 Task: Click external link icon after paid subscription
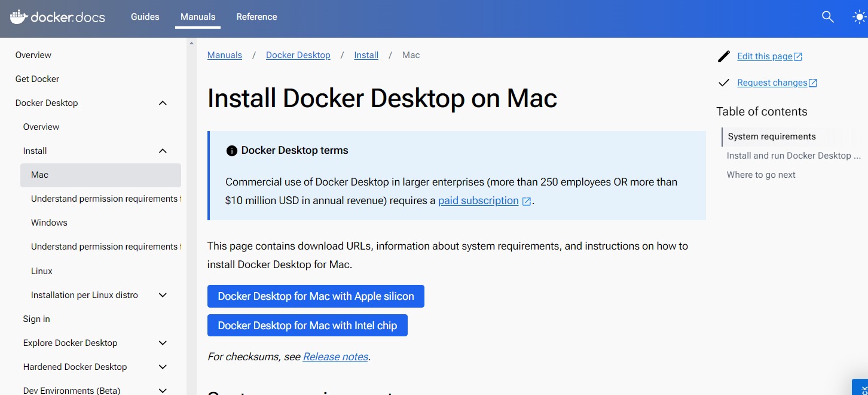527,202
